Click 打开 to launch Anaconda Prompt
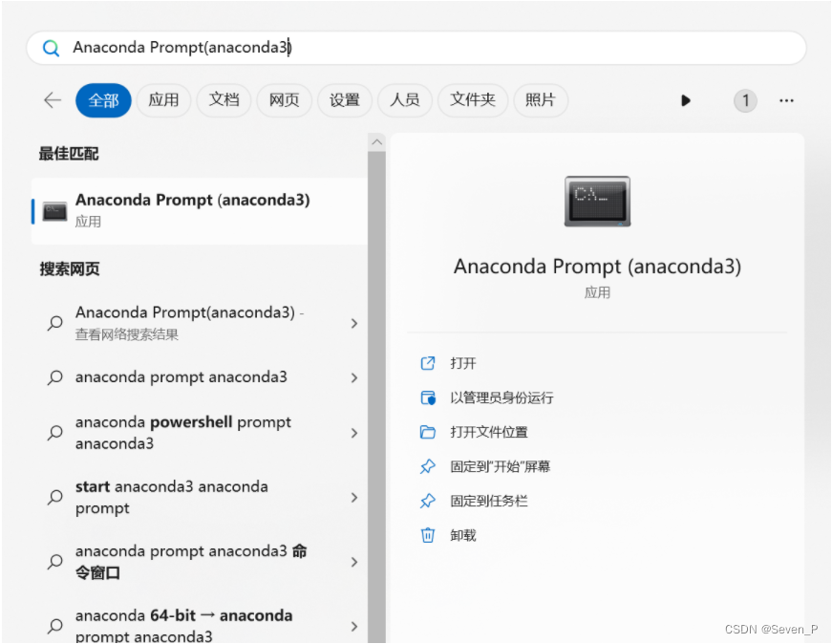832x644 pixels. [463, 363]
